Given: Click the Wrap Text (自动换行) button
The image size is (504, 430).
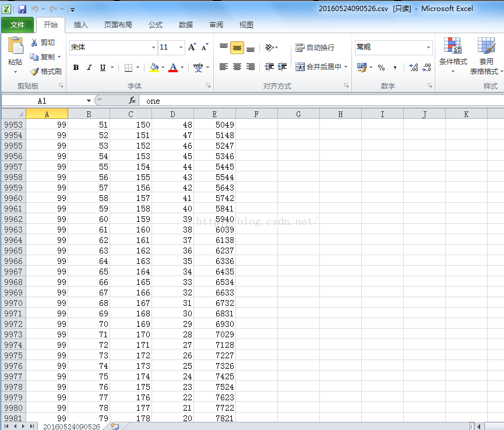Looking at the screenshot, I should pyautogui.click(x=315, y=48).
